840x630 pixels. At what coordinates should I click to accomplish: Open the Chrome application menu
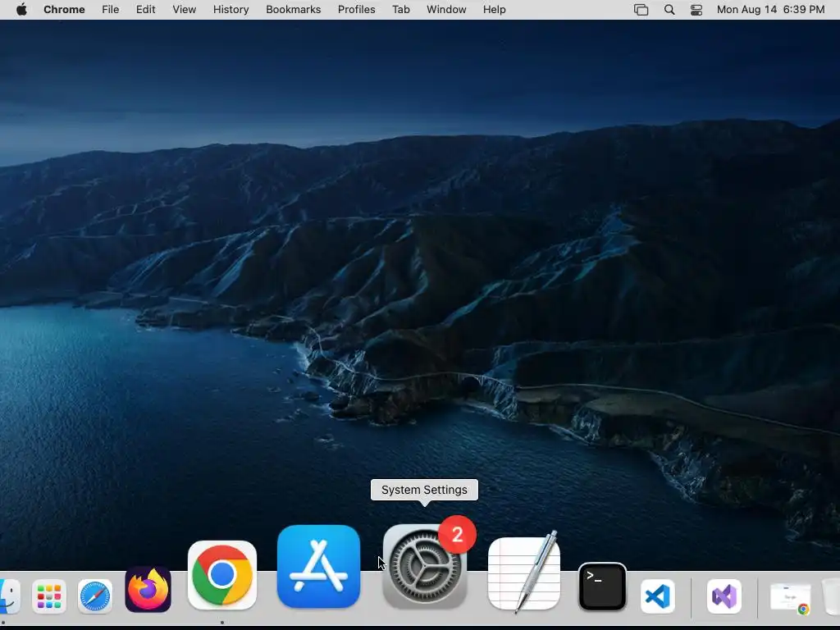tap(64, 10)
